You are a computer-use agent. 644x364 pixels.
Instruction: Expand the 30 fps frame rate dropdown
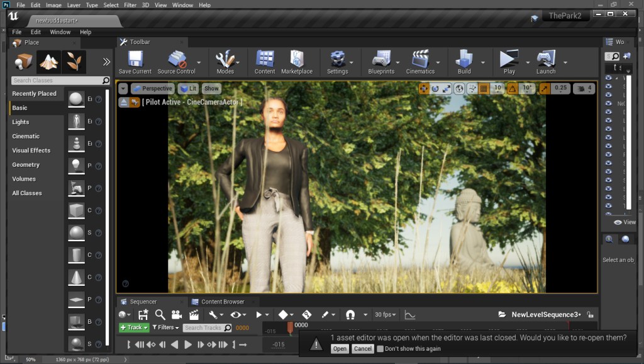tap(386, 314)
